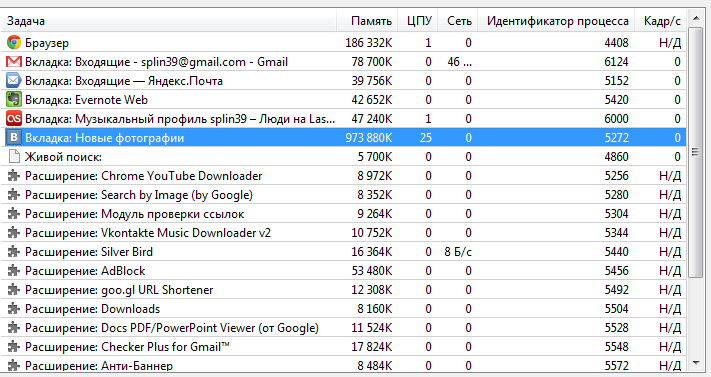Select Расширение: Silver Bird row

pyautogui.click(x=344, y=252)
